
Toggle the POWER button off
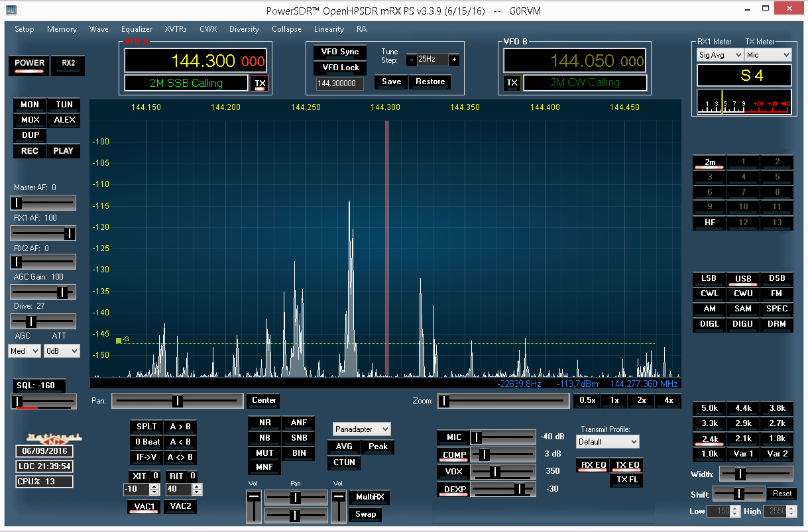tap(30, 64)
